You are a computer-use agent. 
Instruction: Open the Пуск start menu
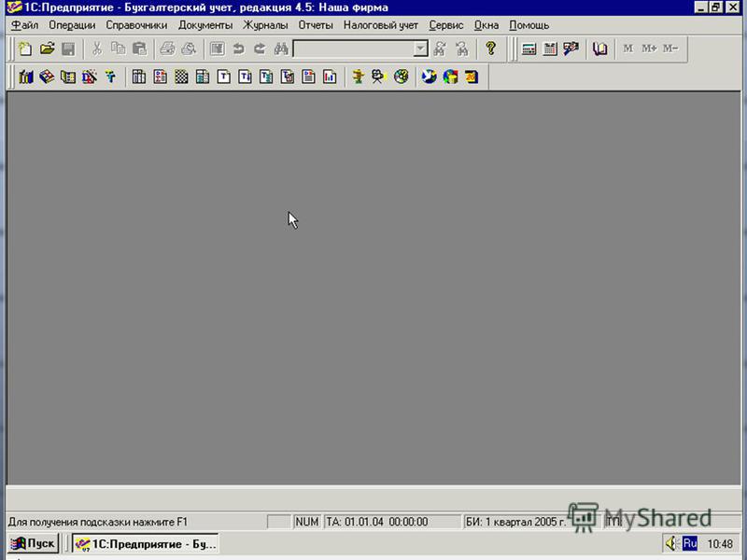(x=33, y=543)
